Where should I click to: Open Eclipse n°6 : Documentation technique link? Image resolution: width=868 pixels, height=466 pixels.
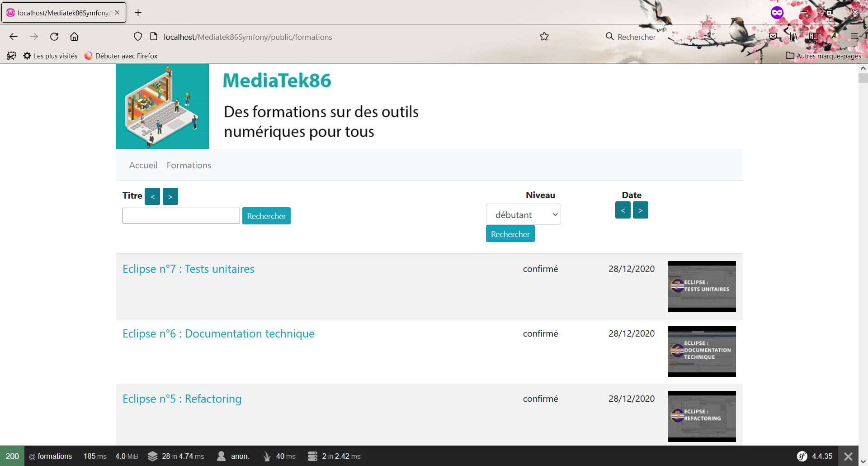(x=218, y=333)
